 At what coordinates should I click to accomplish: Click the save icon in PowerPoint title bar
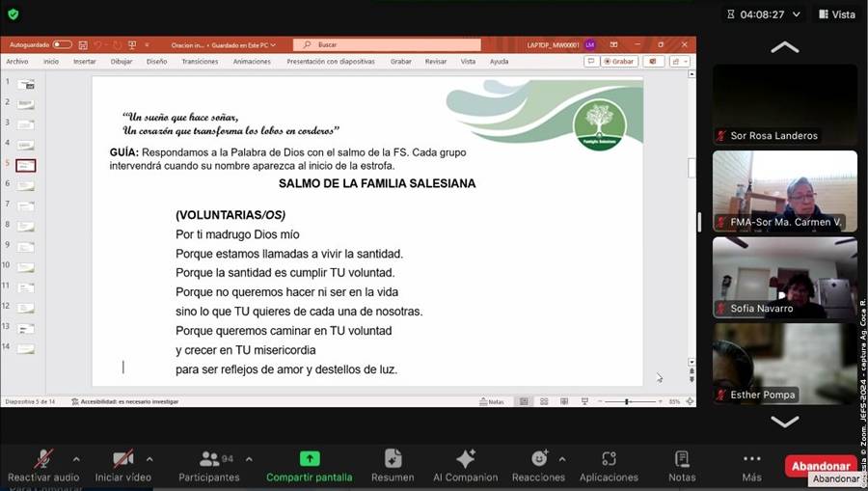[83, 44]
